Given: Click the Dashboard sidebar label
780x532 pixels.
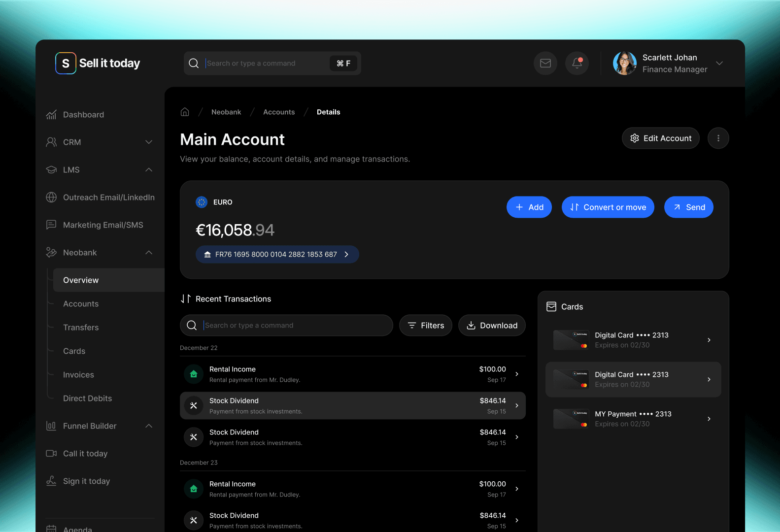Looking at the screenshot, I should 83,115.
